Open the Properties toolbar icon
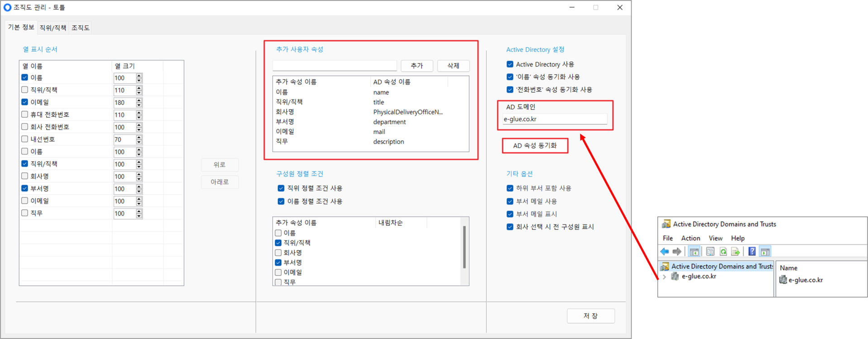 (x=710, y=252)
